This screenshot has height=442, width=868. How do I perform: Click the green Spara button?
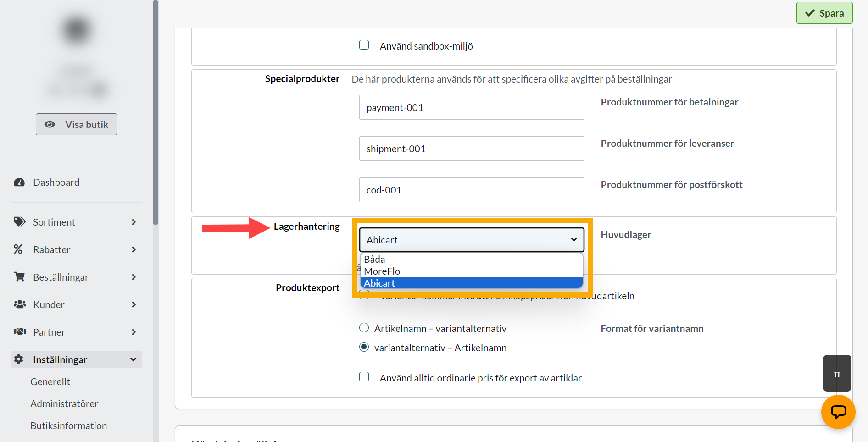pos(824,13)
